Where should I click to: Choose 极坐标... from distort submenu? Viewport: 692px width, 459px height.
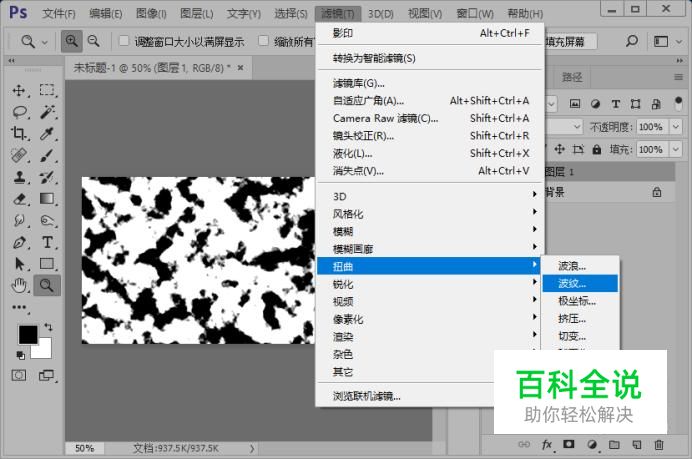(x=580, y=301)
